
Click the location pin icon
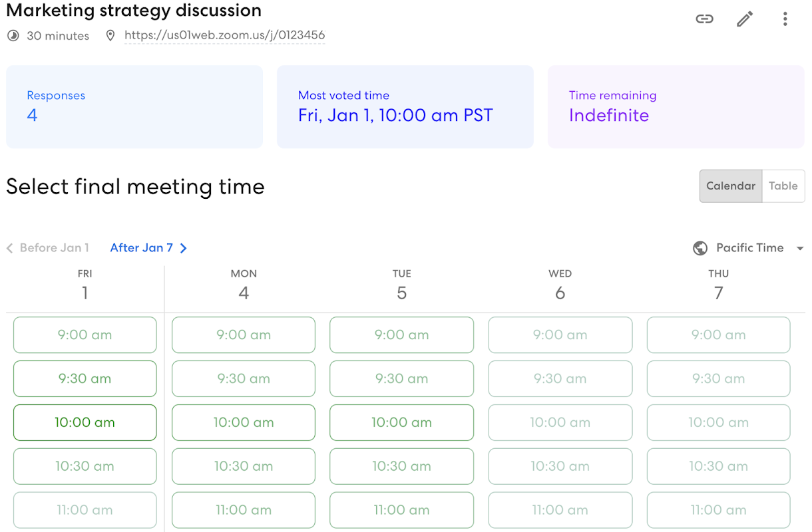pyautogui.click(x=110, y=35)
